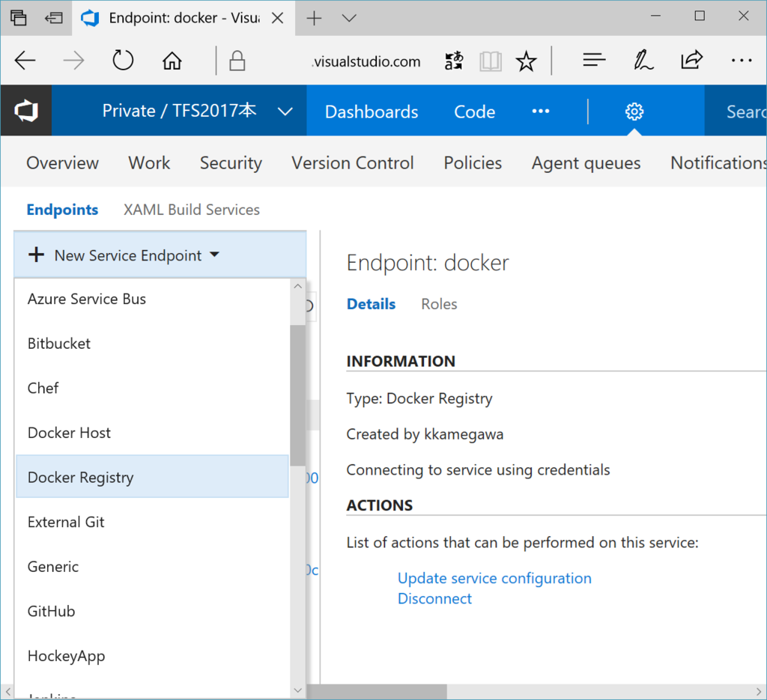The width and height of the screenshot is (767, 700).
Task: Click the 'Type: Docker Registry' text
Action: coord(419,399)
